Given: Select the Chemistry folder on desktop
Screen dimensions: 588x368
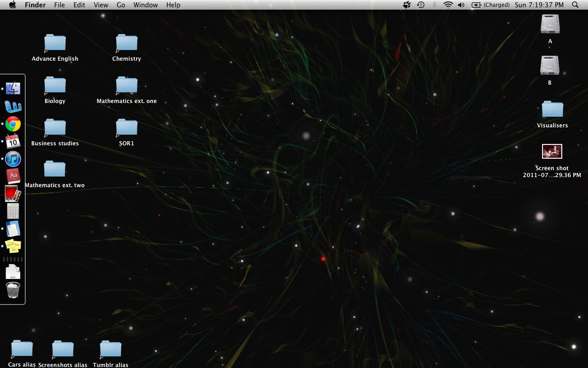Looking at the screenshot, I should pyautogui.click(x=127, y=43).
